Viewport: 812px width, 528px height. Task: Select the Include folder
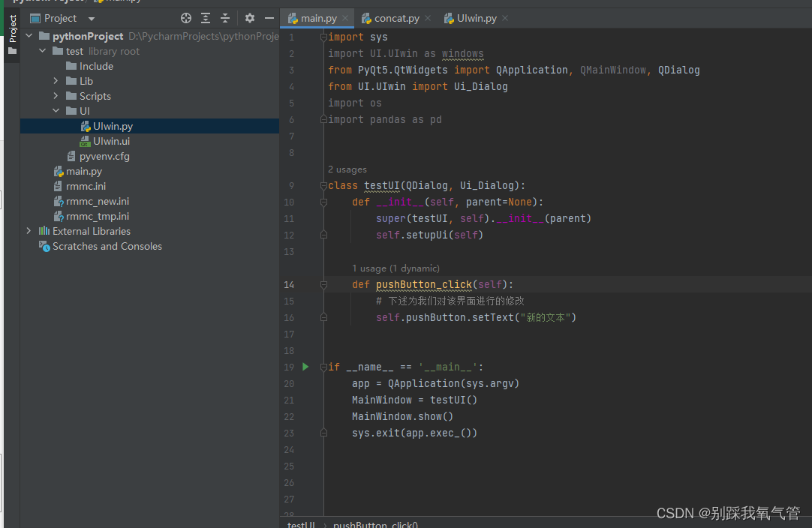(96, 66)
